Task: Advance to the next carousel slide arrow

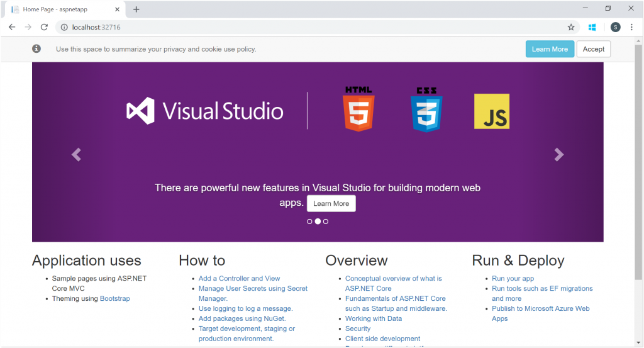Action: pos(559,154)
